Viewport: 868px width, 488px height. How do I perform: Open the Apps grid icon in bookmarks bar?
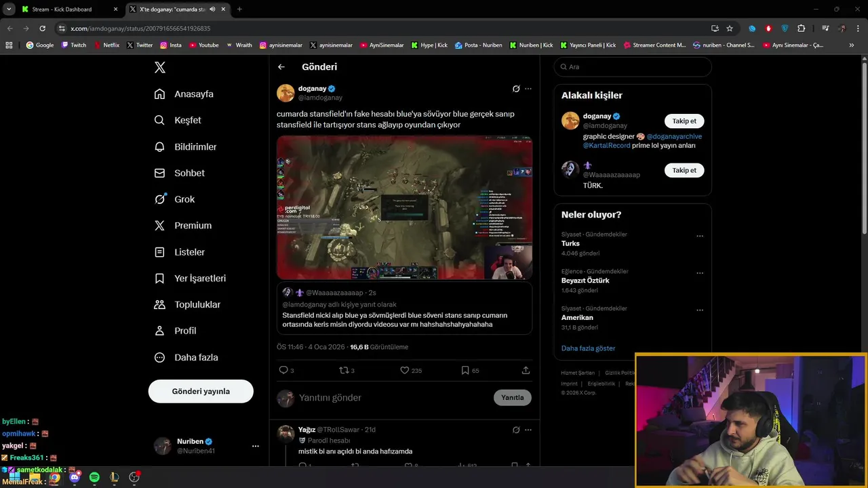(x=9, y=45)
